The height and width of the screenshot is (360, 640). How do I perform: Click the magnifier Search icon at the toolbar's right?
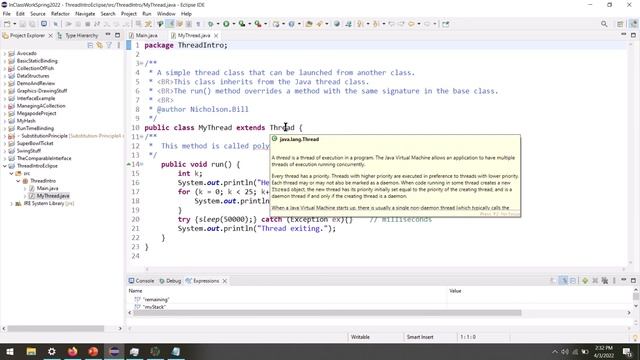[604, 24]
